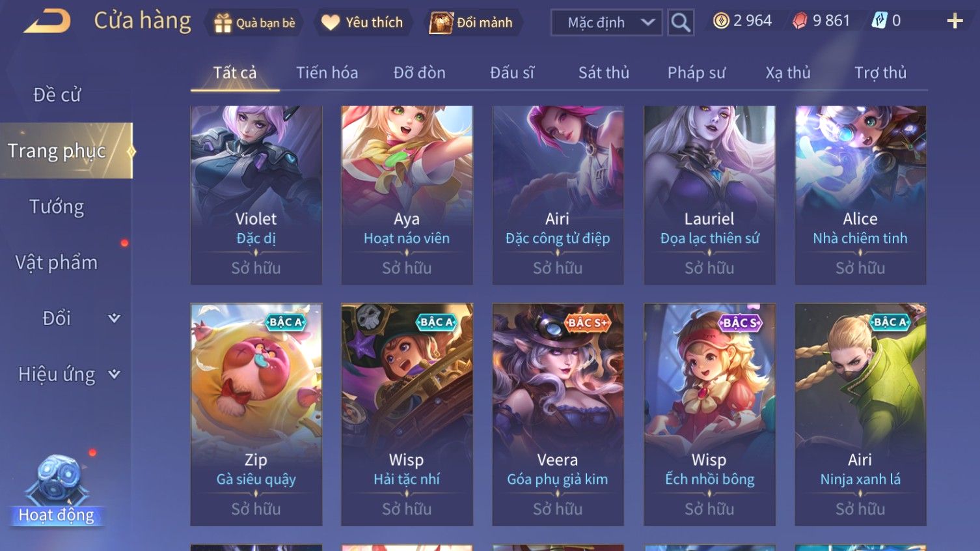
Task: Click the back arrow icon
Action: [47, 21]
